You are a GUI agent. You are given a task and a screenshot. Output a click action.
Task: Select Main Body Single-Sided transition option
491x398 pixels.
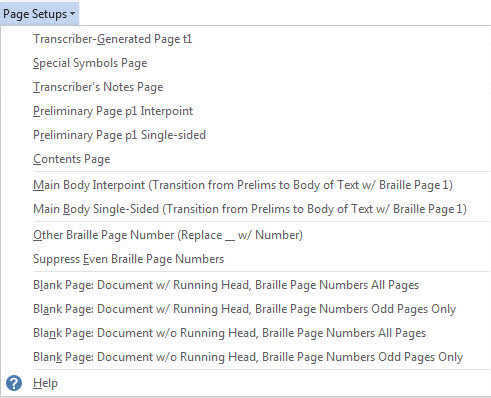[250, 209]
